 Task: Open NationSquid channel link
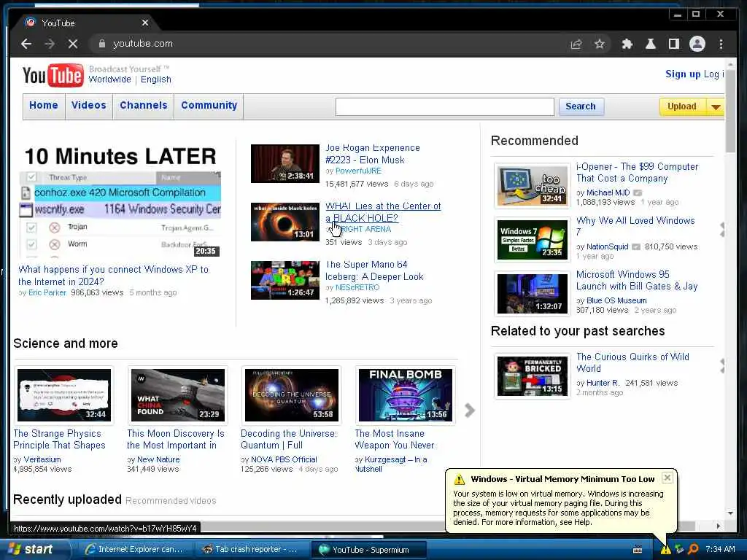pyautogui.click(x=608, y=246)
